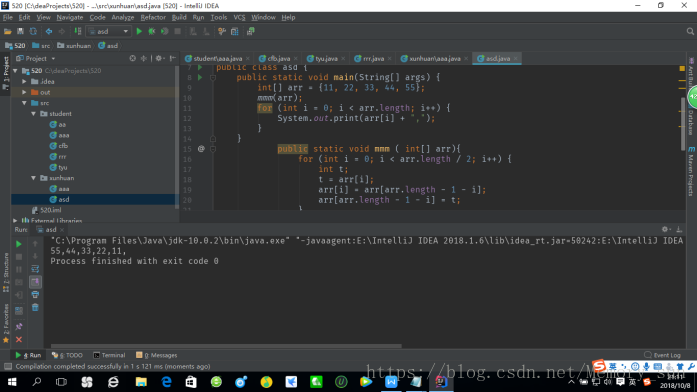Expand the out folder
The width and height of the screenshot is (697, 392).
[24, 92]
